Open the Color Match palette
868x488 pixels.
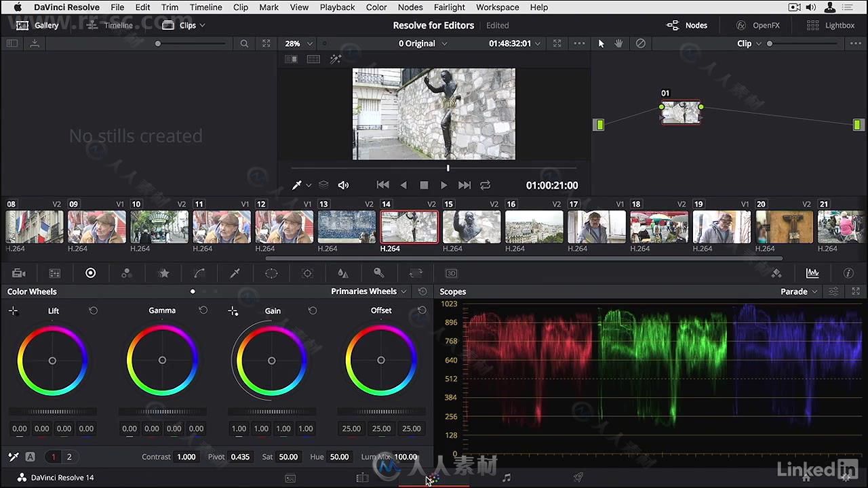coord(55,273)
